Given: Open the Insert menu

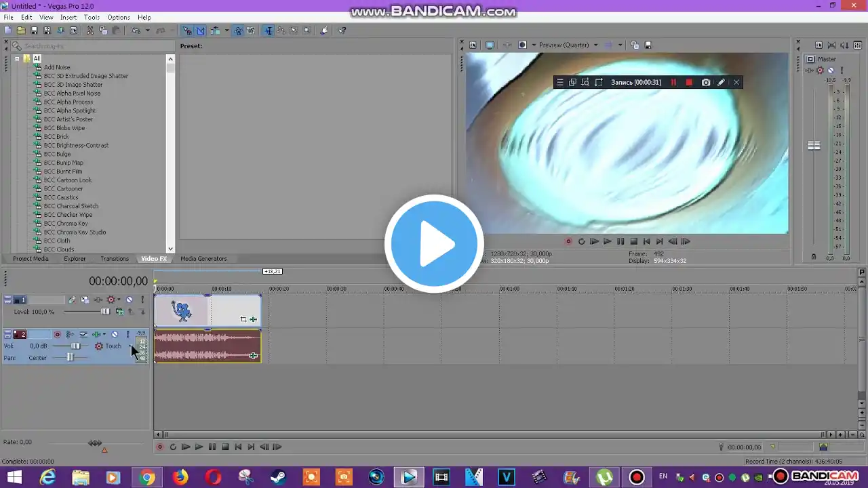Looking at the screenshot, I should 68,18.
